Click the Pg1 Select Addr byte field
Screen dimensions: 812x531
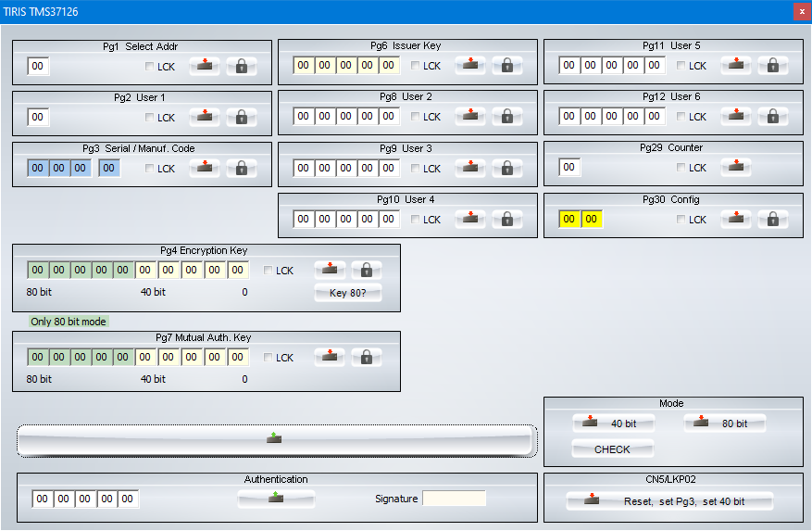point(38,66)
